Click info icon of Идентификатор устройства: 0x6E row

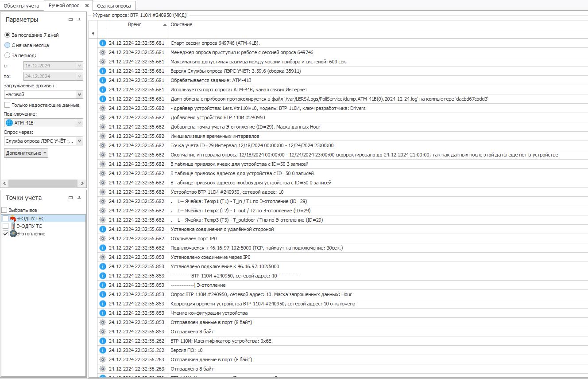tap(103, 341)
